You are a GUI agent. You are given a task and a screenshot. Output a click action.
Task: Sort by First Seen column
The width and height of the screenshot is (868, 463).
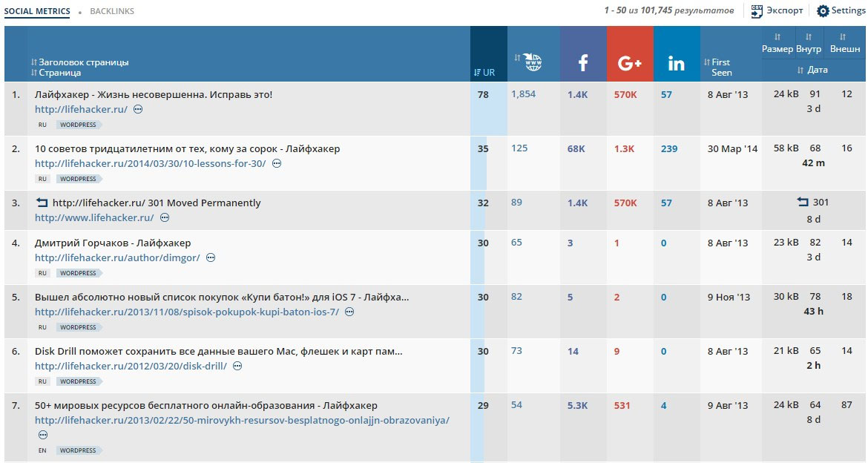[x=717, y=67]
